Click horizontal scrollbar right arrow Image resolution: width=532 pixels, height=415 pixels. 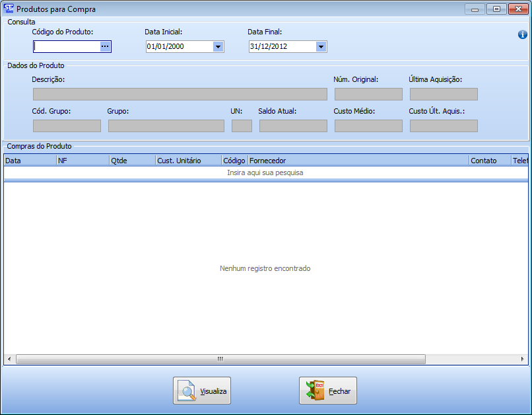523,359
